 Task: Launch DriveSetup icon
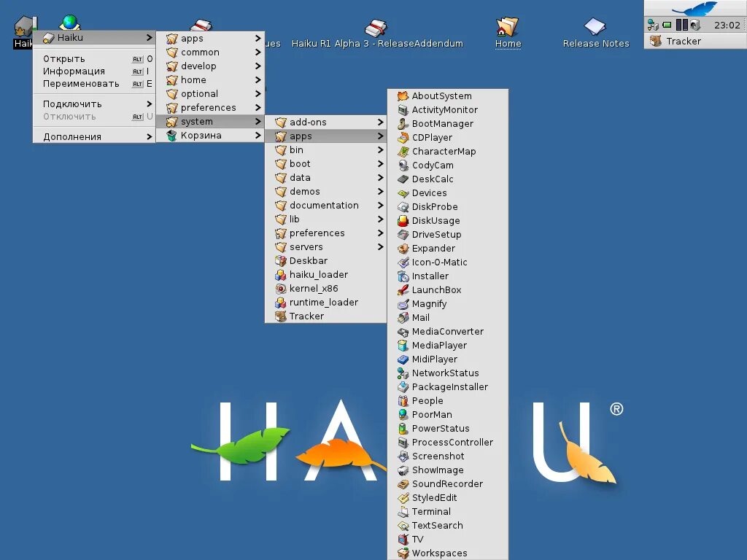click(403, 234)
